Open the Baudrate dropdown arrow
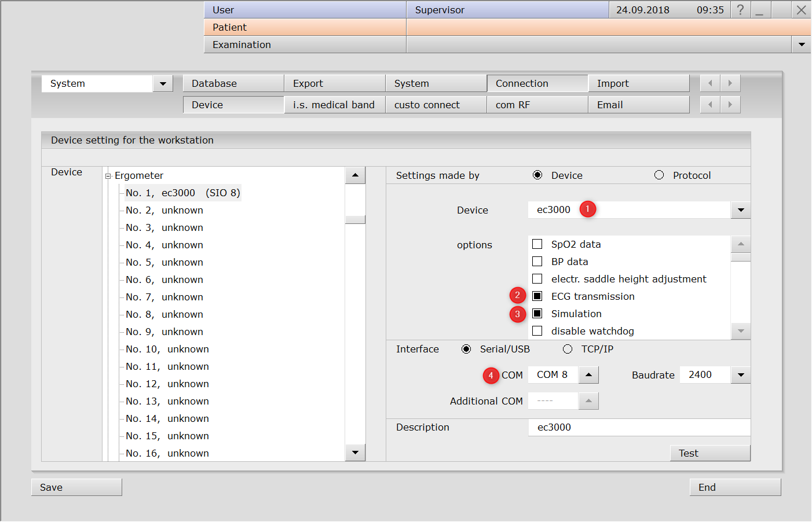Image resolution: width=812 pixels, height=522 pixels. (x=741, y=375)
